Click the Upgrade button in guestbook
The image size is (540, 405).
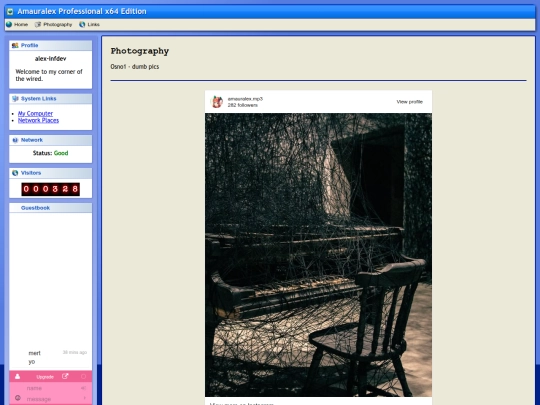pos(45,377)
